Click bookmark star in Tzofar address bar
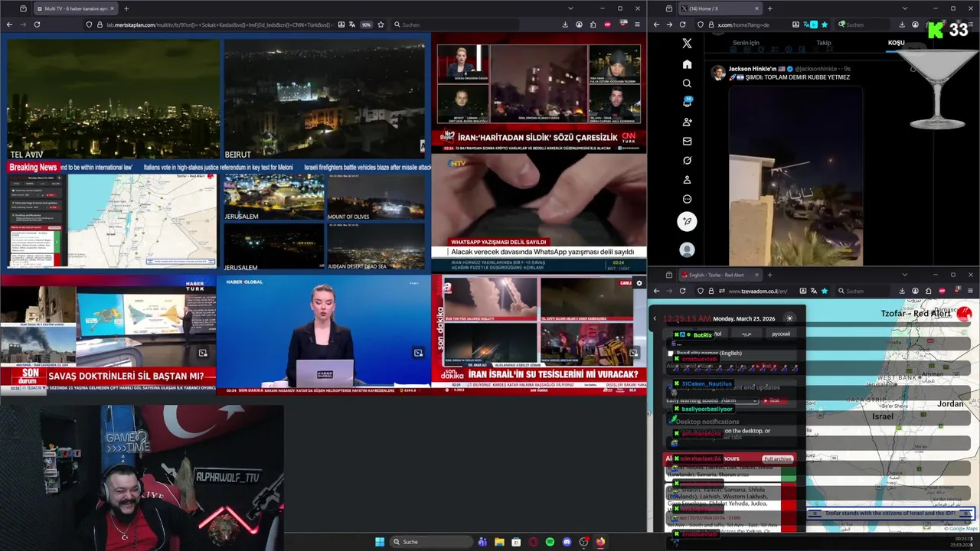This screenshot has height=551, width=980. click(825, 291)
